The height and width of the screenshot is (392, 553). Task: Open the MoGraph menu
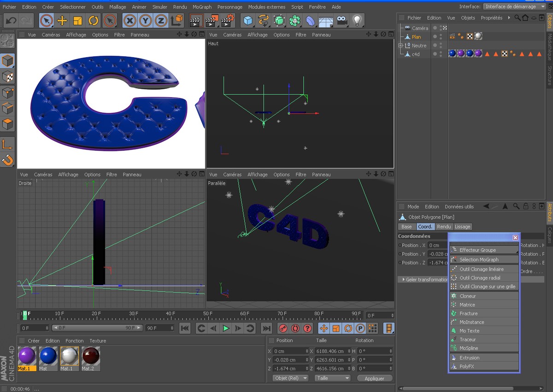202,7
